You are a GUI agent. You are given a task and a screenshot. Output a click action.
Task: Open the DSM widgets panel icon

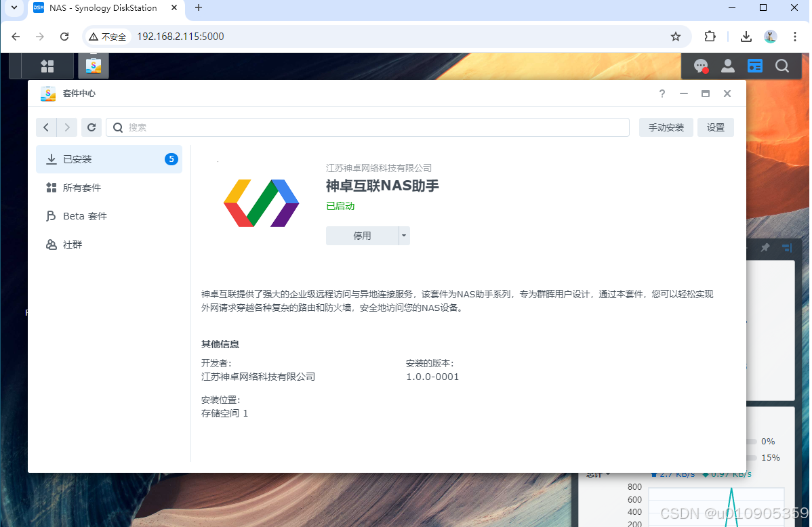pos(755,66)
